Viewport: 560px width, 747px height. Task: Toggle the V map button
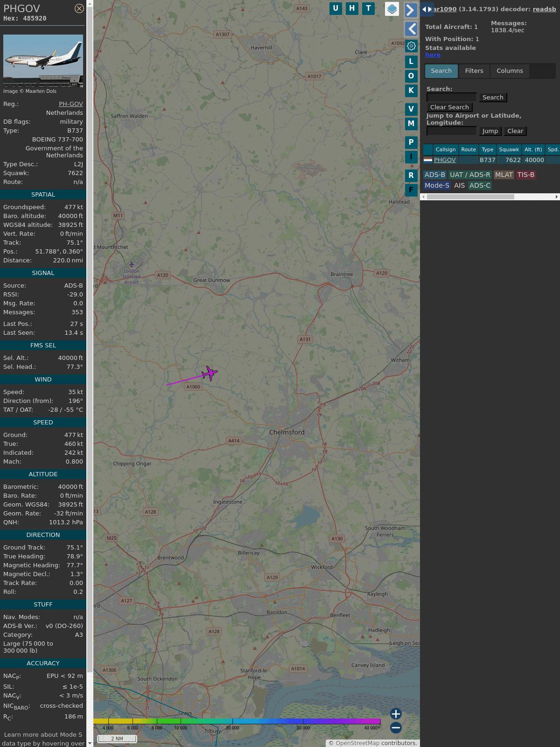(411, 109)
